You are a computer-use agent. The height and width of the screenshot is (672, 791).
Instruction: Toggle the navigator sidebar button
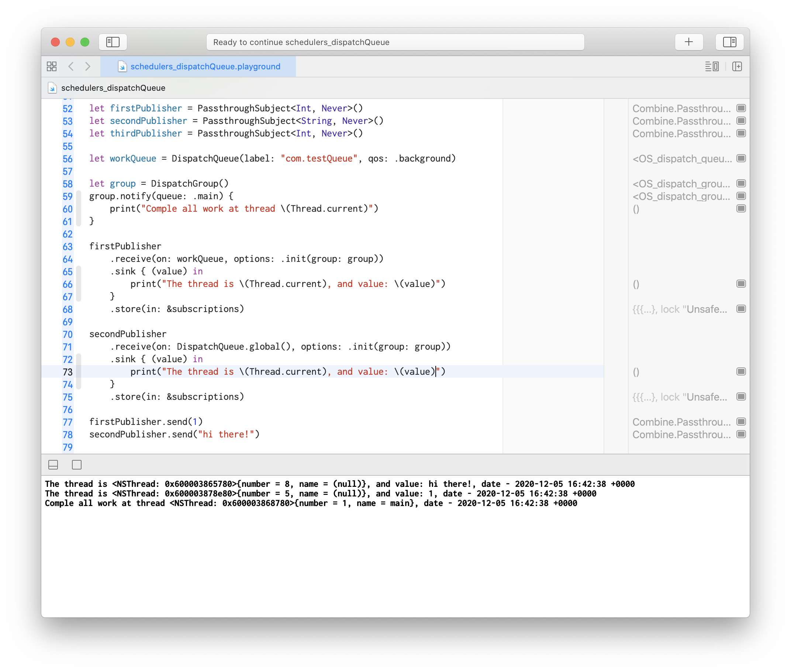113,42
